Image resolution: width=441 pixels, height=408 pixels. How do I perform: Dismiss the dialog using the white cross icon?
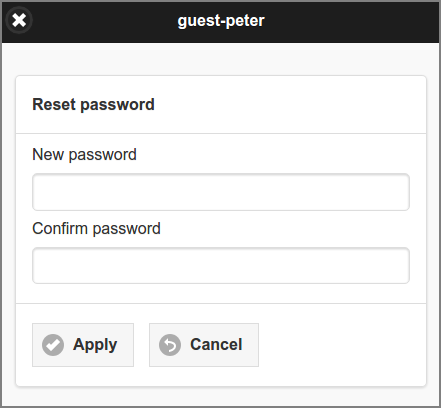[x=19, y=20]
